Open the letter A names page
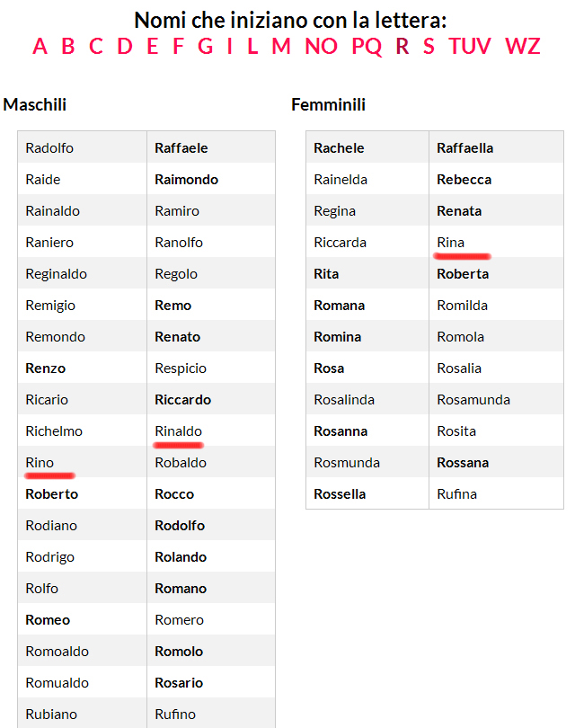Screen dimensions: 575x728 tap(40, 46)
